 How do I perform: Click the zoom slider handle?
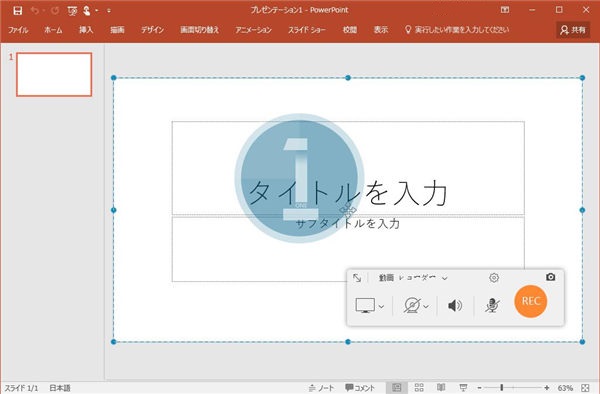pos(502,388)
